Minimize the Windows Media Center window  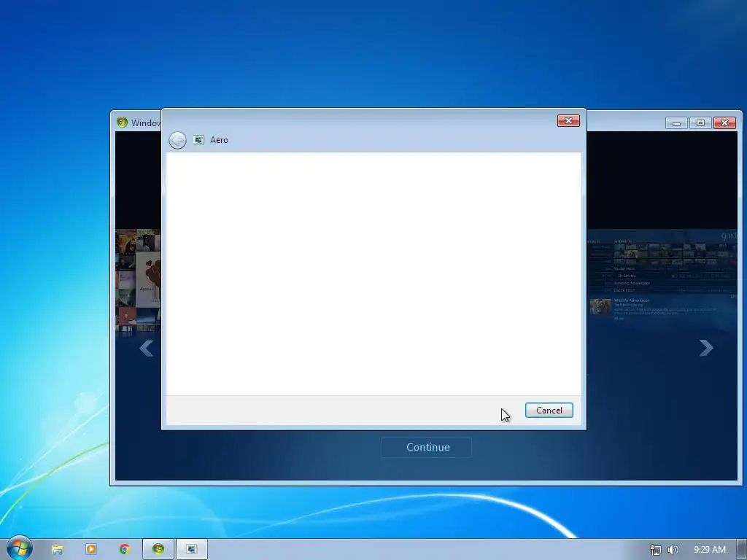pos(676,122)
